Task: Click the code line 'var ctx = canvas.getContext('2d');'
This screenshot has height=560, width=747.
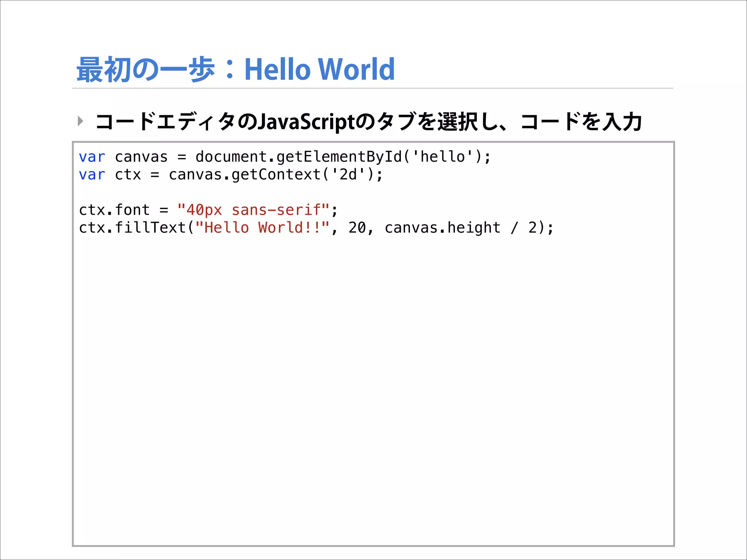Action: (231, 175)
